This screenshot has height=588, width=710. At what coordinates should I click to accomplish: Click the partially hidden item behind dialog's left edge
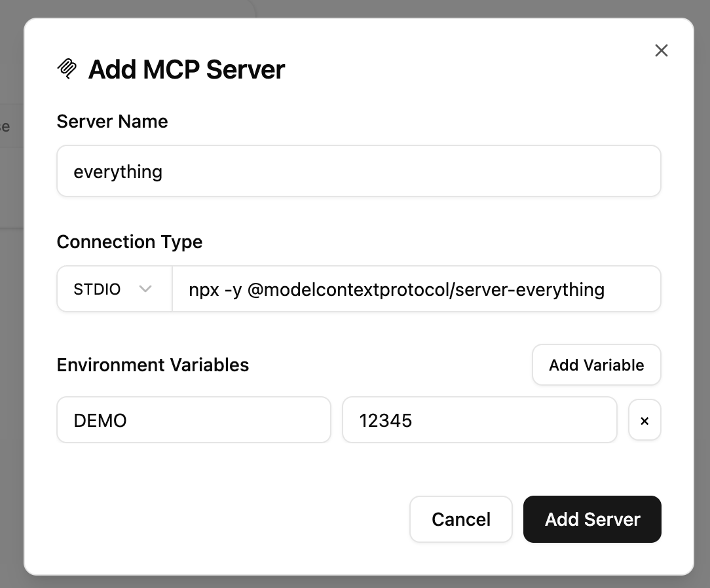click(7, 126)
